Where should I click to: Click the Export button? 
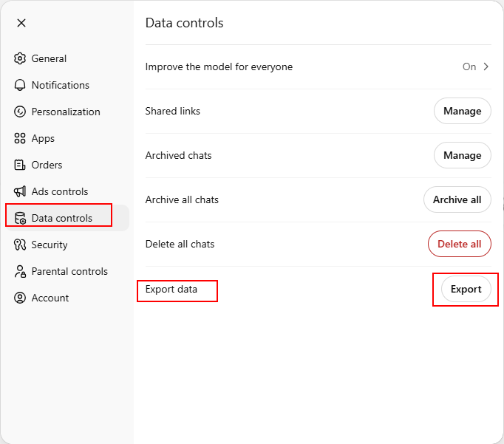pos(466,289)
